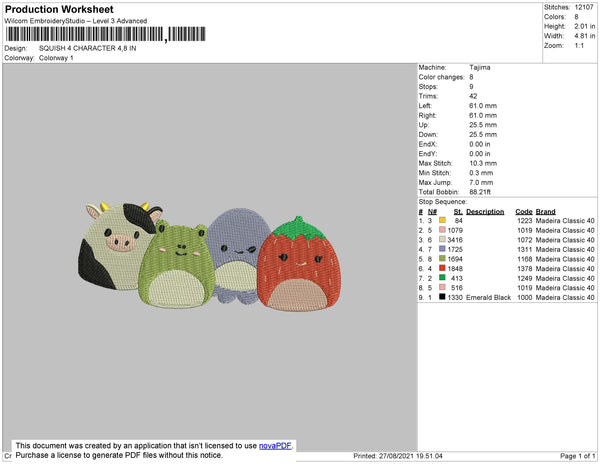Click the 'Up:' measurement label

point(424,125)
